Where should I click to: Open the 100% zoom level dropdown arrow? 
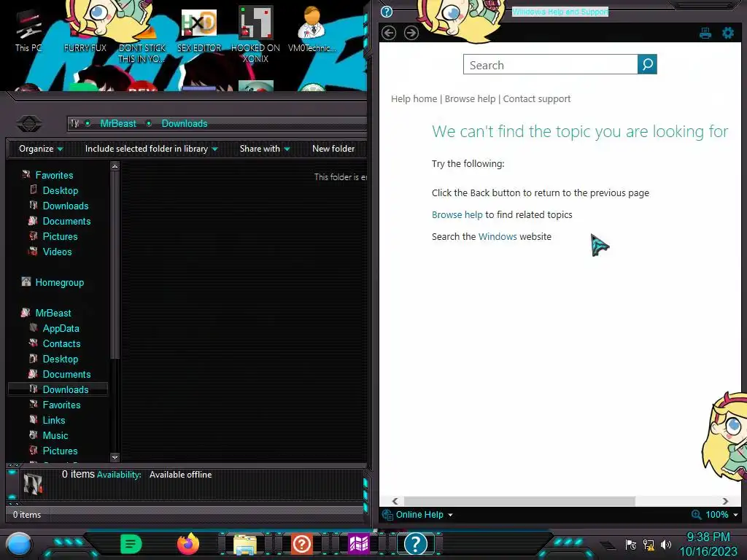pyautogui.click(x=735, y=515)
